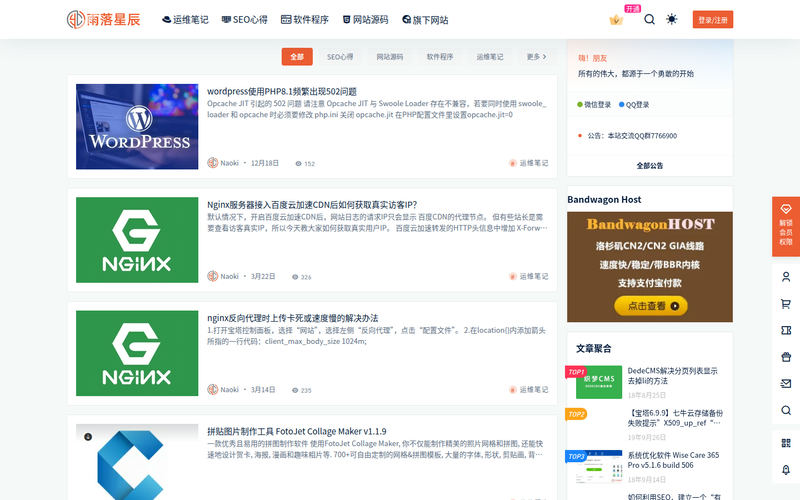Select the SEO心得 category tab
Image resolution: width=800 pixels, height=500 pixels.
(340, 57)
